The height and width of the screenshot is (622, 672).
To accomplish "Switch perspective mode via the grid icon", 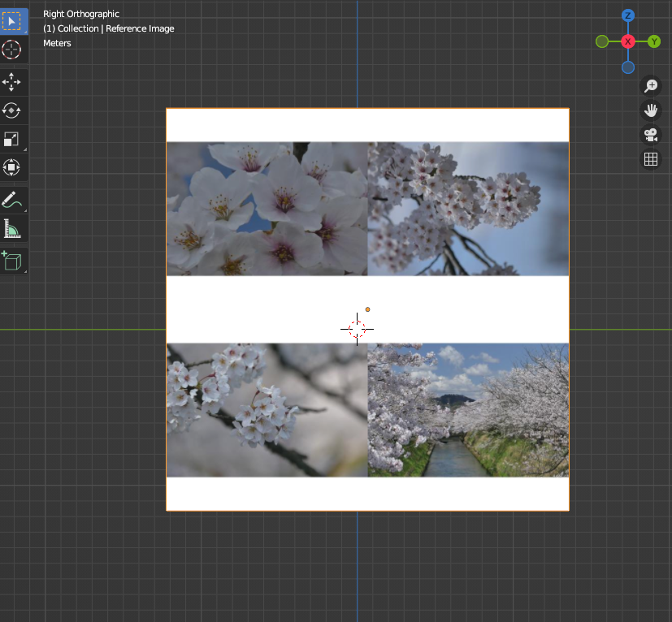I will 650,158.
